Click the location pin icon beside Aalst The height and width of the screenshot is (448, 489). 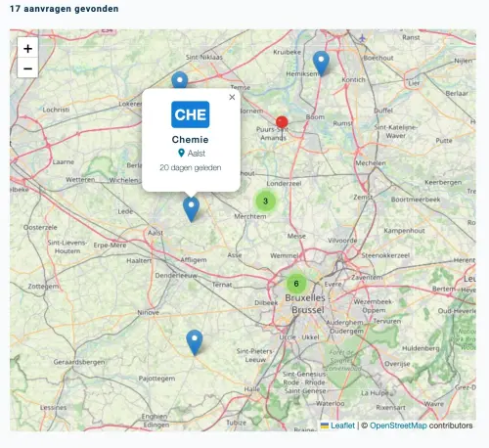pyautogui.click(x=182, y=153)
